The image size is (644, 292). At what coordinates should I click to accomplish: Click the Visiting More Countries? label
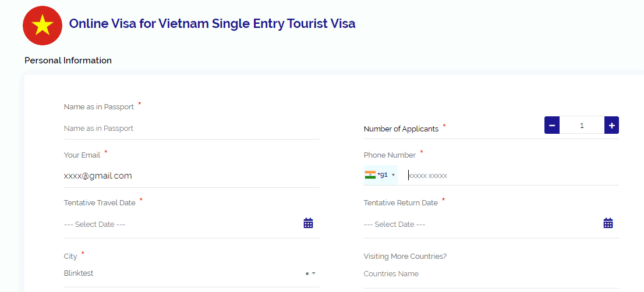(x=405, y=257)
